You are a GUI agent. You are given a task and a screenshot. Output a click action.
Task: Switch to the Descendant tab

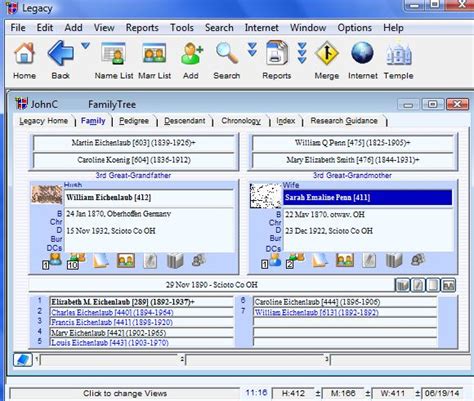point(185,121)
